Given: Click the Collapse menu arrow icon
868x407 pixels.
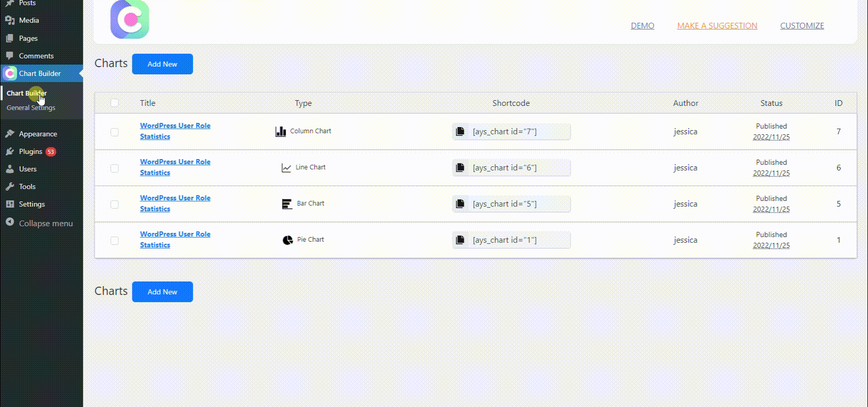Looking at the screenshot, I should coord(10,222).
